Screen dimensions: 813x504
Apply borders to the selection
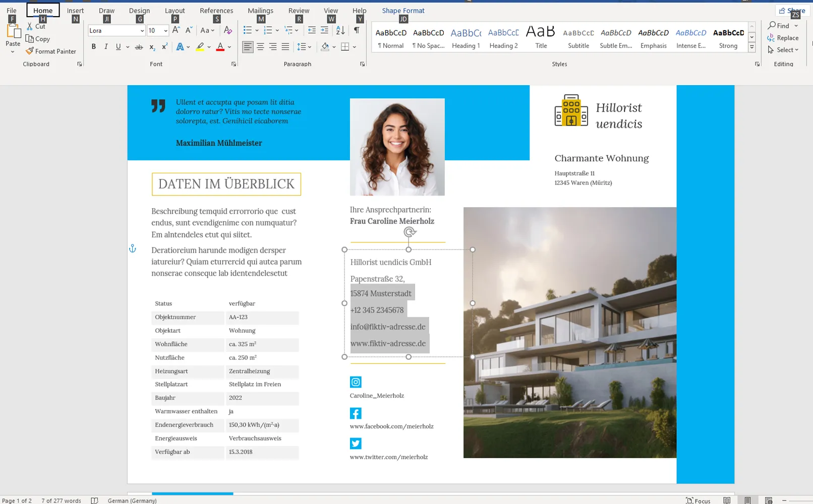345,47
